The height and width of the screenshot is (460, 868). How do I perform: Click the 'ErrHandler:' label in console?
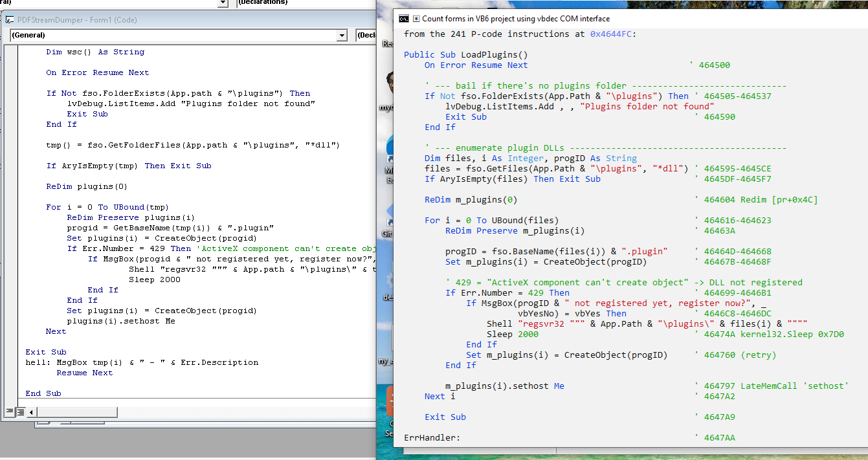click(432, 437)
